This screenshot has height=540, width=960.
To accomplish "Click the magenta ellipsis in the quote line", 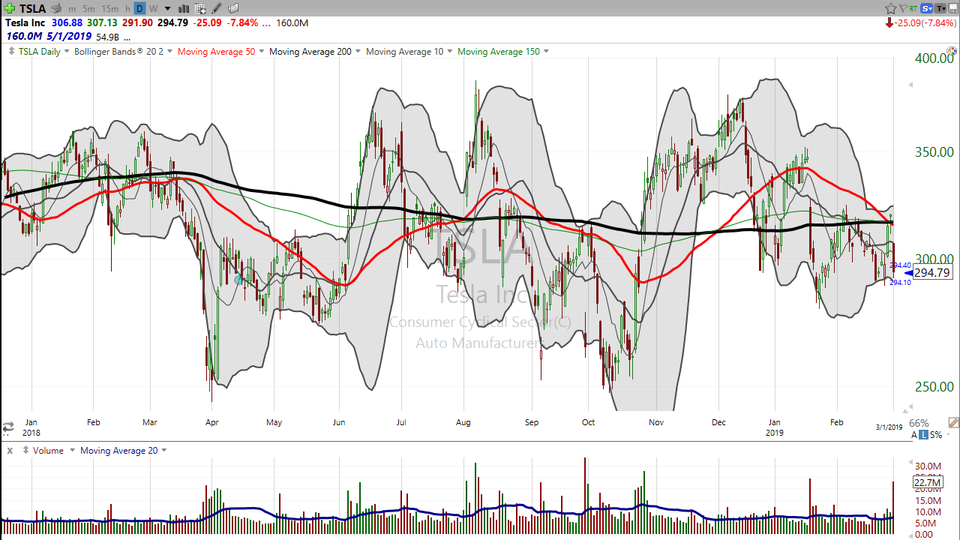I will 266,23.
